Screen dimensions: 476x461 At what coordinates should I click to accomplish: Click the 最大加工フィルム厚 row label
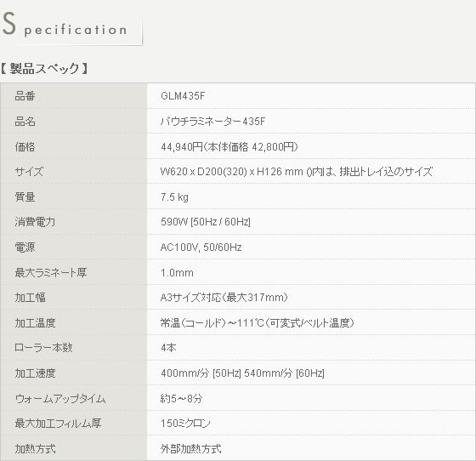58,424
